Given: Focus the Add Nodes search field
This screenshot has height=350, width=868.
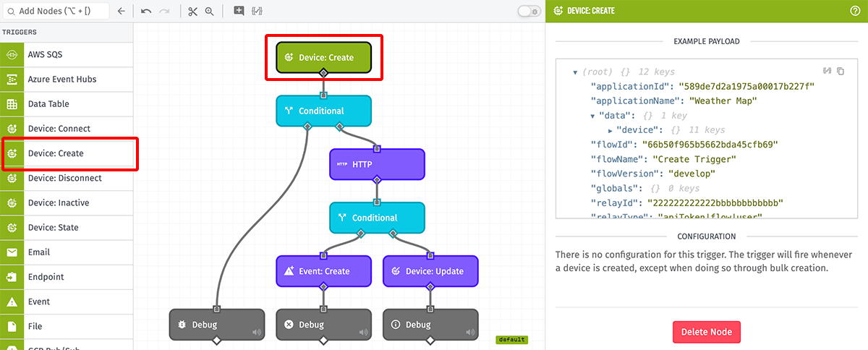Looking at the screenshot, I should (58, 12).
